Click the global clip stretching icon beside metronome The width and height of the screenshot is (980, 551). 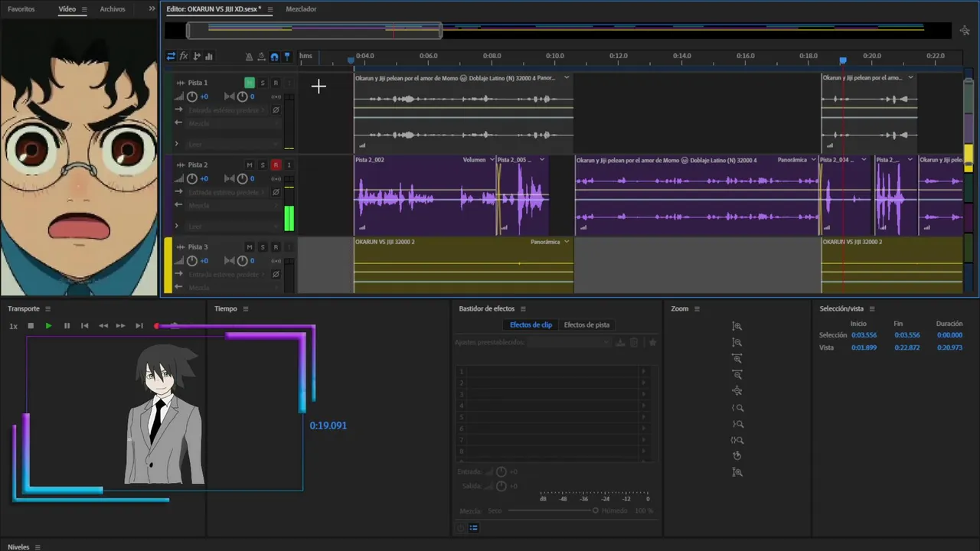pyautogui.click(x=261, y=57)
